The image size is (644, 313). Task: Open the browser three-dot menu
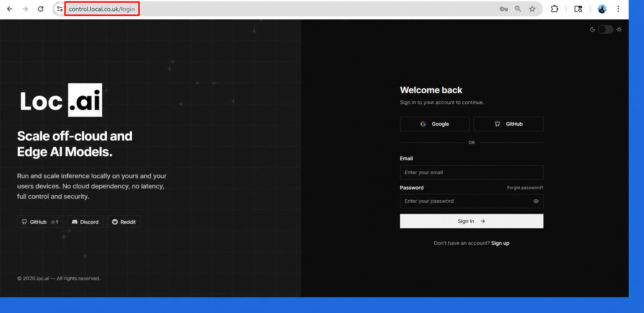coord(618,9)
